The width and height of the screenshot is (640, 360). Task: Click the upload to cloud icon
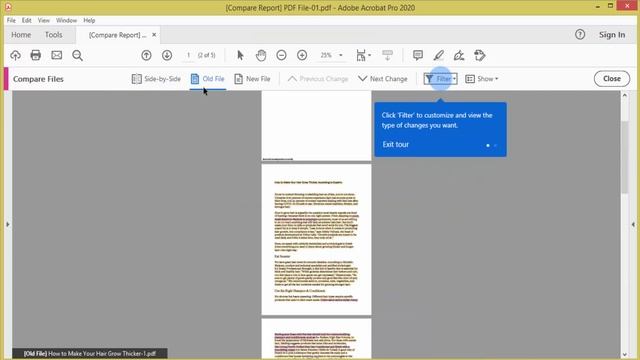pyautogui.click(x=16, y=55)
